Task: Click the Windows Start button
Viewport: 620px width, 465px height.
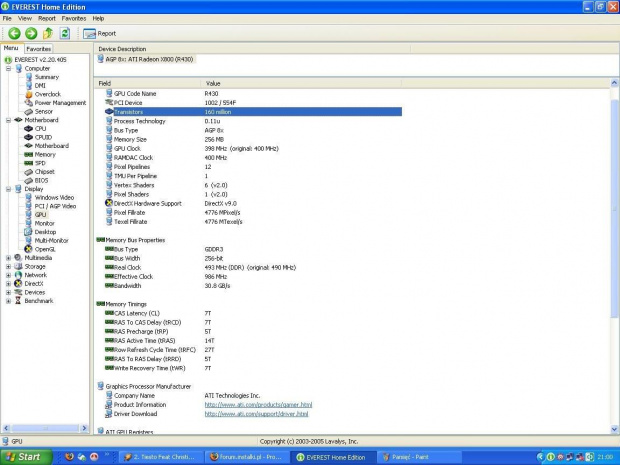Action: pyautogui.click(x=24, y=457)
